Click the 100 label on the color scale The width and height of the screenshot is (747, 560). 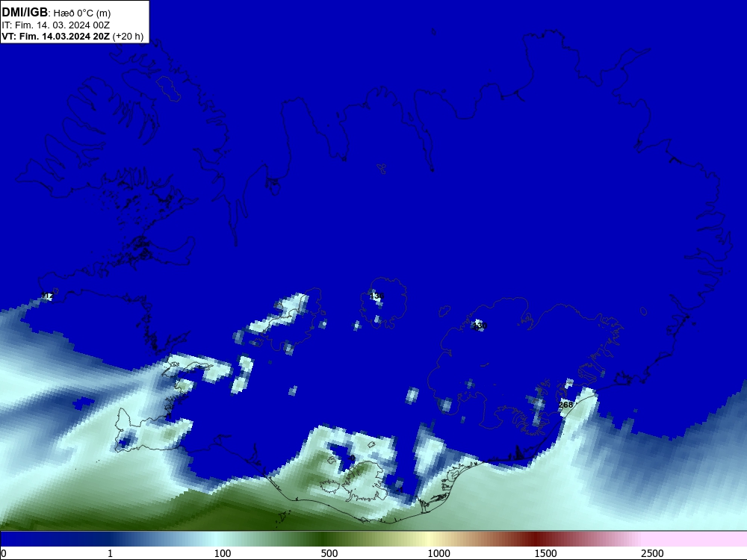click(x=223, y=553)
